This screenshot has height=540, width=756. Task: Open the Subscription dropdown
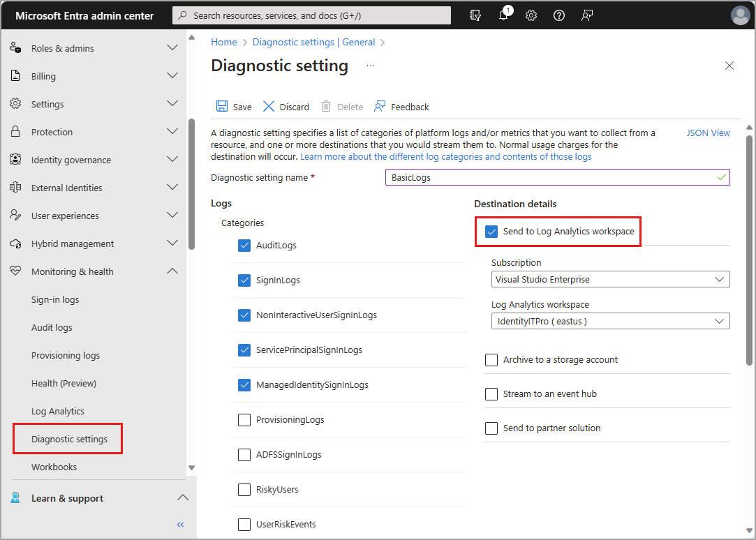(x=610, y=279)
